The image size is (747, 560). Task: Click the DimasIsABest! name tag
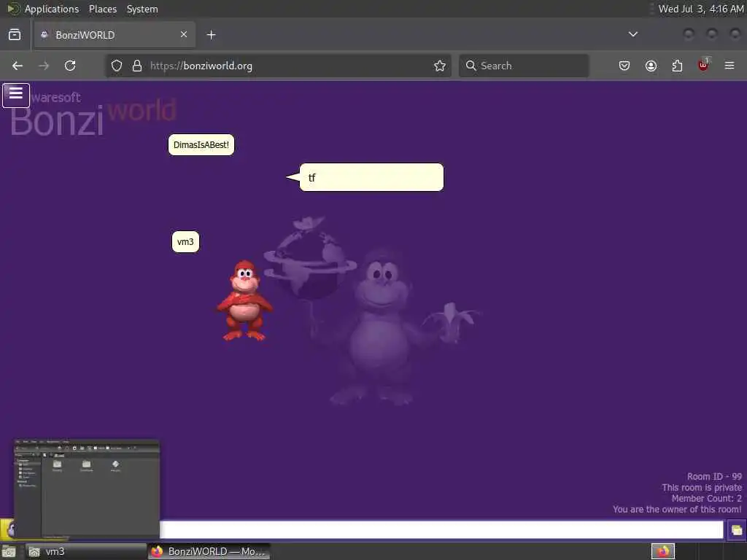[201, 145]
